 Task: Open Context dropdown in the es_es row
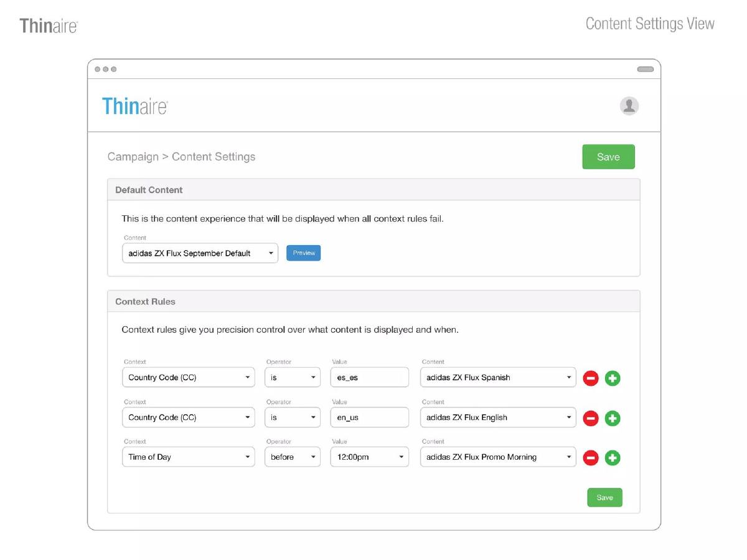coord(188,377)
